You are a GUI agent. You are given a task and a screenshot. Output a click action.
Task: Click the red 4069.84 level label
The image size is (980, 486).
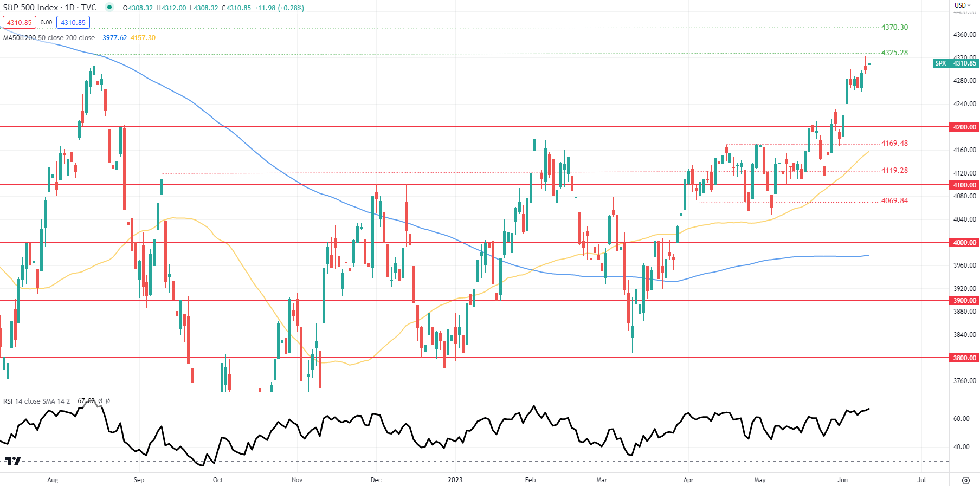894,200
